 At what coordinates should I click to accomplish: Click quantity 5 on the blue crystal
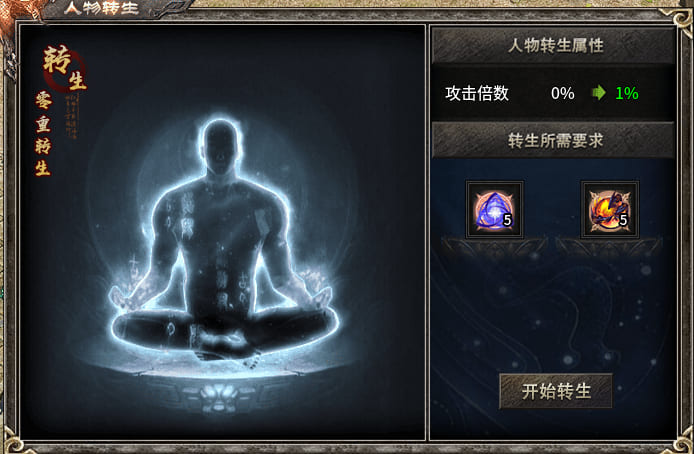click(x=507, y=220)
